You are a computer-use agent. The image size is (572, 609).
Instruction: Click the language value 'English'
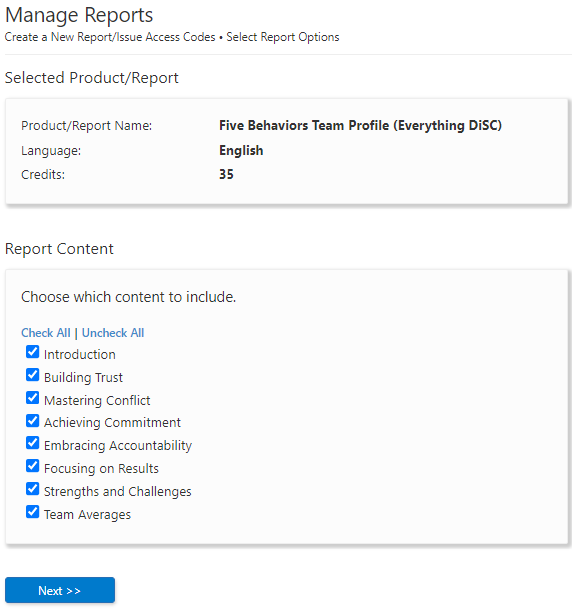(241, 150)
